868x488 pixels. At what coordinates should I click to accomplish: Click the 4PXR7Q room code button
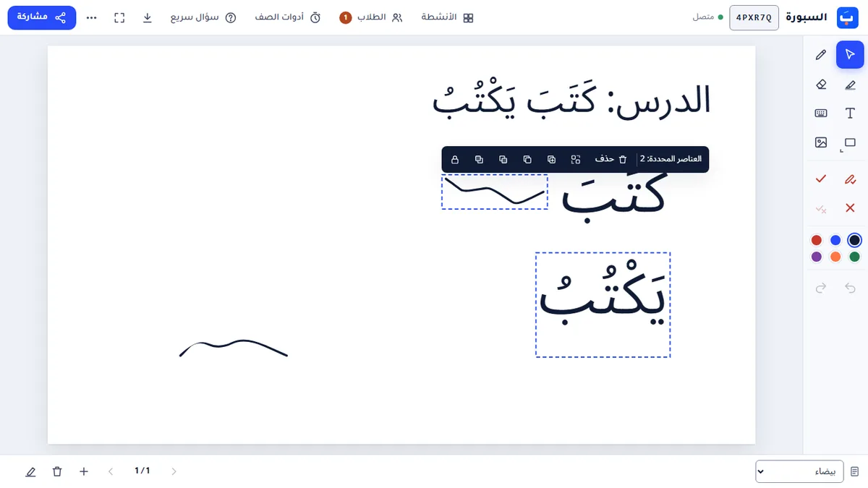(754, 17)
